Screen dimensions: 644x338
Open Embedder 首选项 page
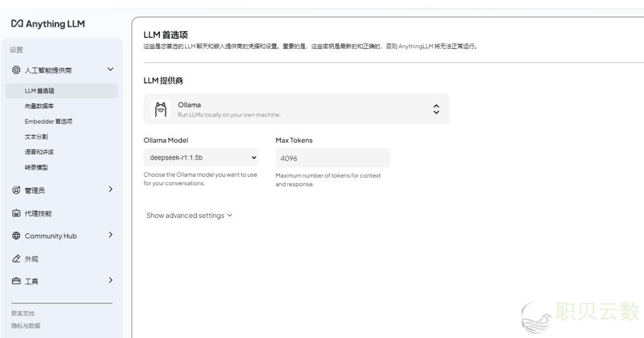(48, 121)
